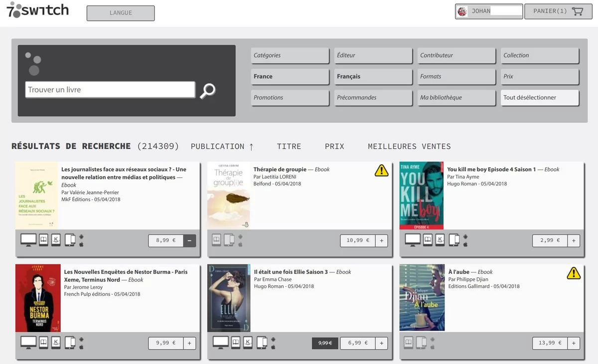The width and height of the screenshot is (598, 364).
Task: Click the 8,99 € price button
Action: click(x=166, y=241)
